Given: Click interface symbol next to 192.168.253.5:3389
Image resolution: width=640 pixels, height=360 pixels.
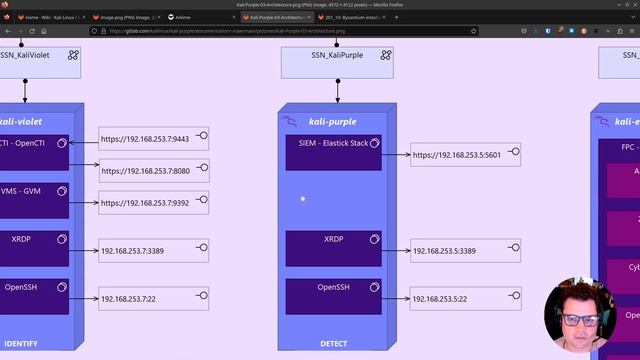Looking at the screenshot, I should tap(513, 247).
